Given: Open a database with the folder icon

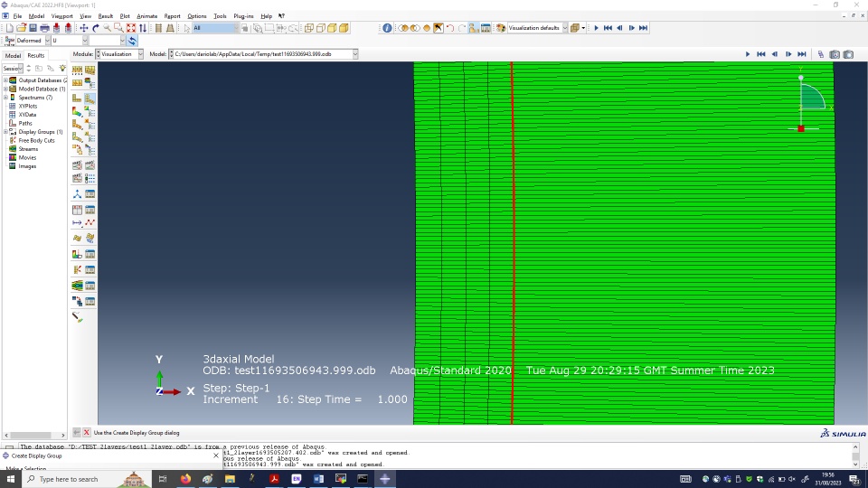Looking at the screenshot, I should (x=21, y=28).
